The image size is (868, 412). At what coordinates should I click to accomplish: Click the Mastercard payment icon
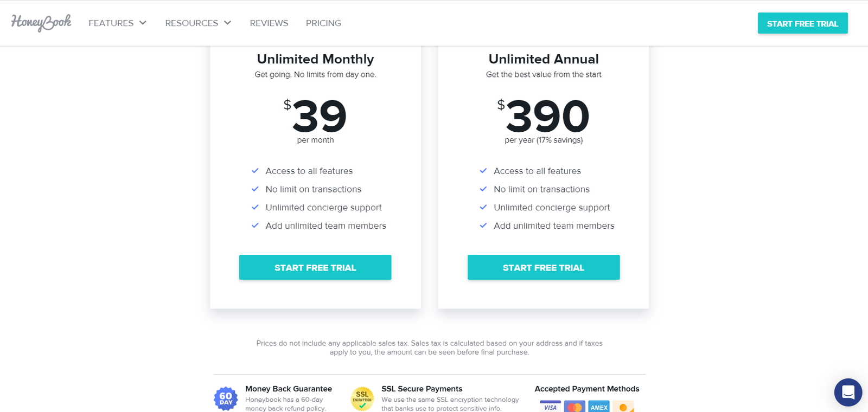click(575, 407)
